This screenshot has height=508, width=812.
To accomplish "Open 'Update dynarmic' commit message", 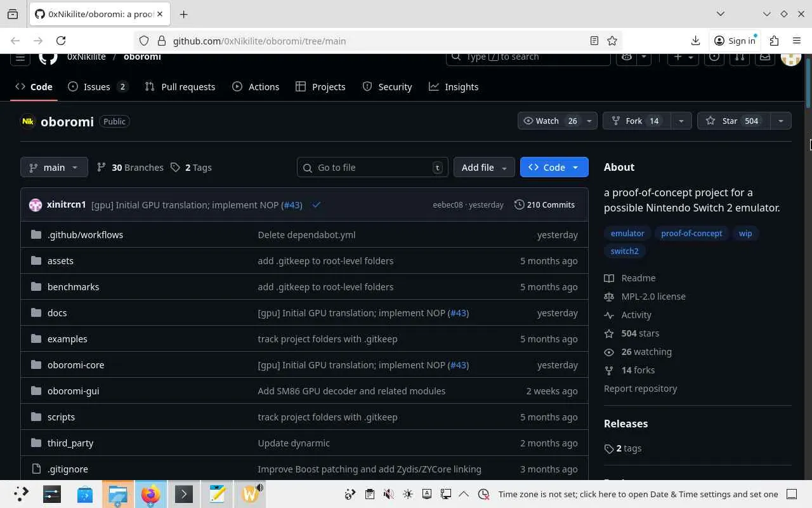I will point(294,443).
